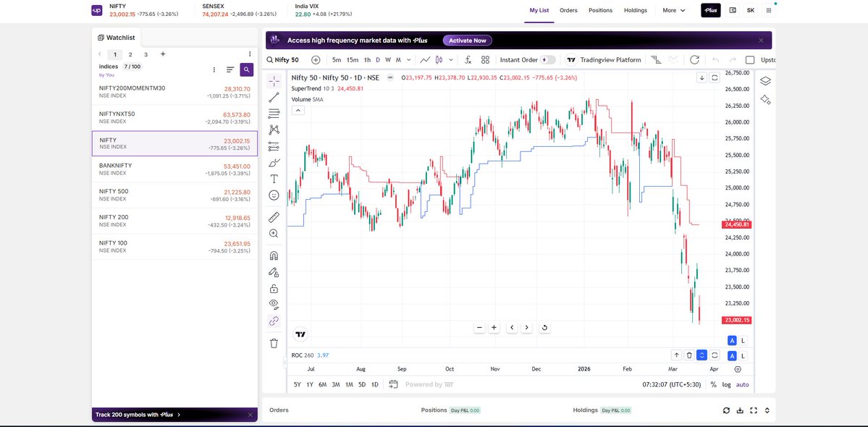Click the purple watchlist search button

click(247, 69)
